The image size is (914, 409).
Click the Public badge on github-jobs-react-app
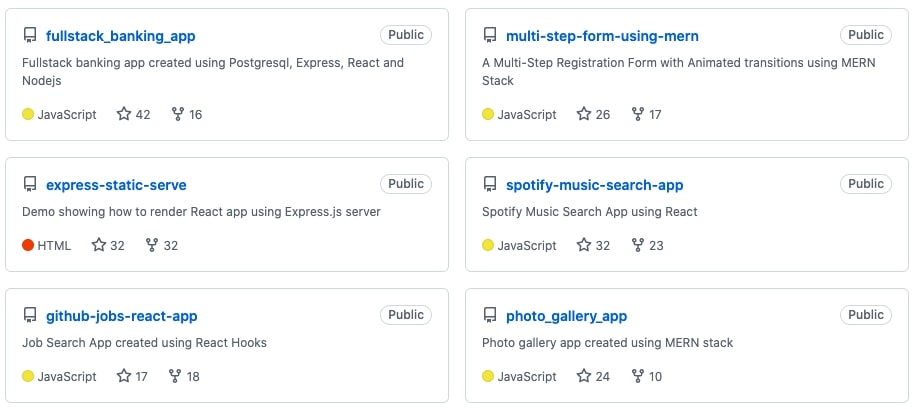pos(406,315)
